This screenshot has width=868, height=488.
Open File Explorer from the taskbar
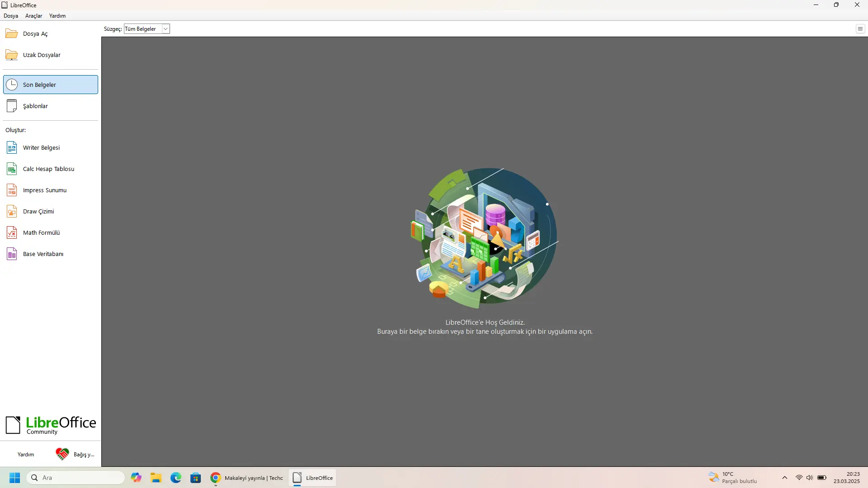(156, 478)
